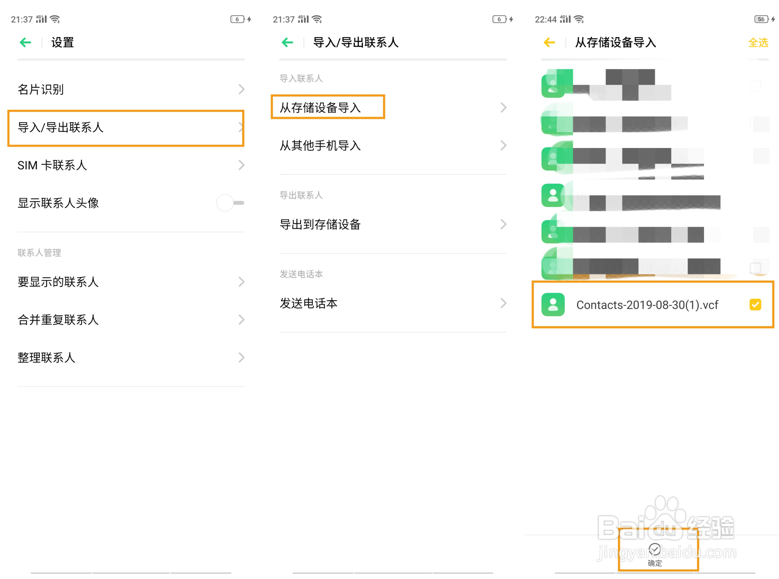The width and height of the screenshot is (779, 579).
Task: Tap the wifi icon in the first phone's status bar
Action: pos(55,19)
